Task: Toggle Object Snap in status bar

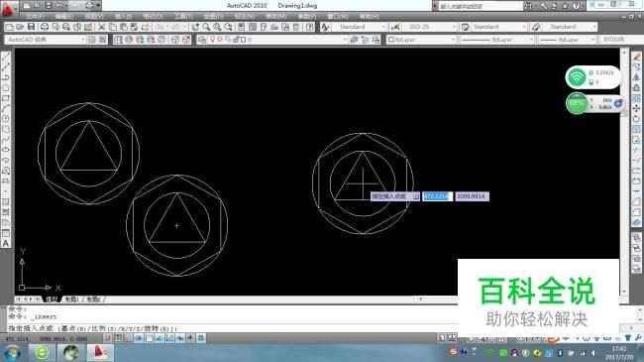Action: (149, 338)
